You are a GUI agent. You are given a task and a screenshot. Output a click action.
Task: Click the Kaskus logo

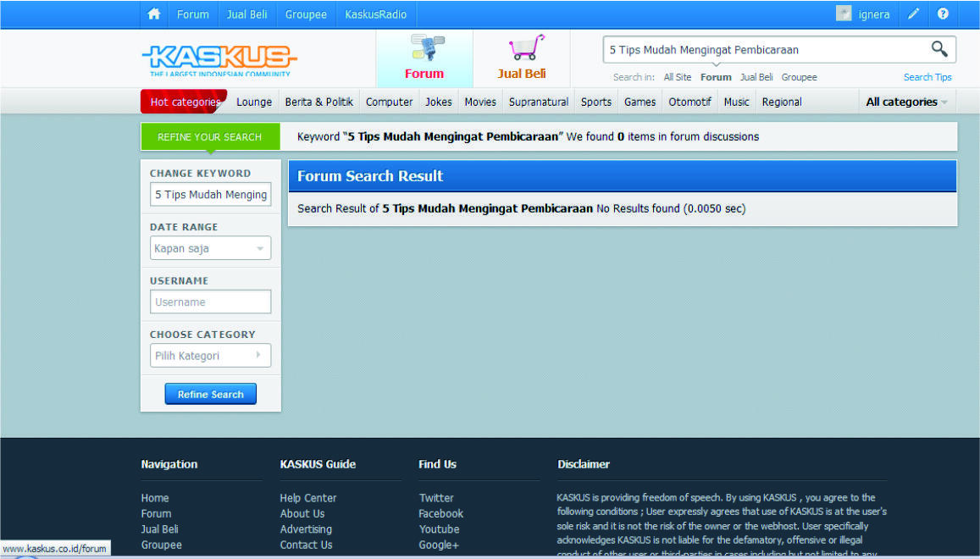(x=219, y=59)
